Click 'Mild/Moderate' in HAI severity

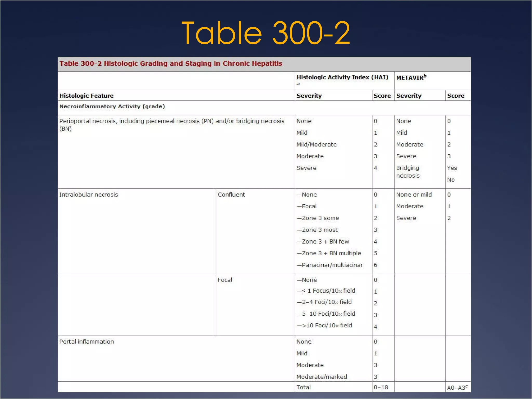pos(317,144)
